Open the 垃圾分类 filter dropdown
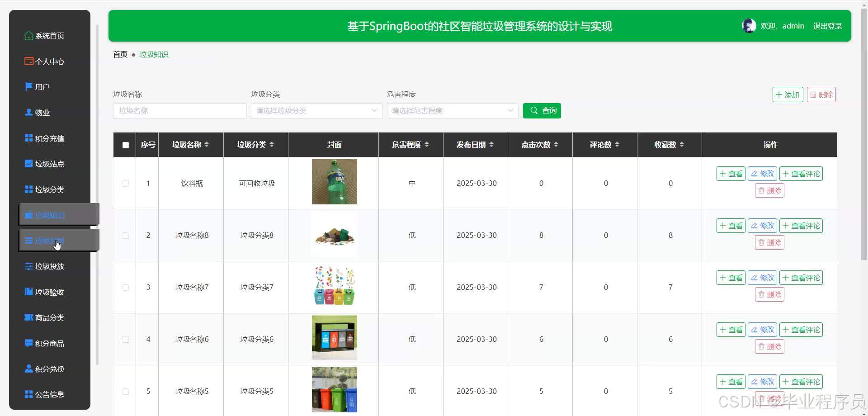Screen dimensions: 868x416 coord(316,110)
